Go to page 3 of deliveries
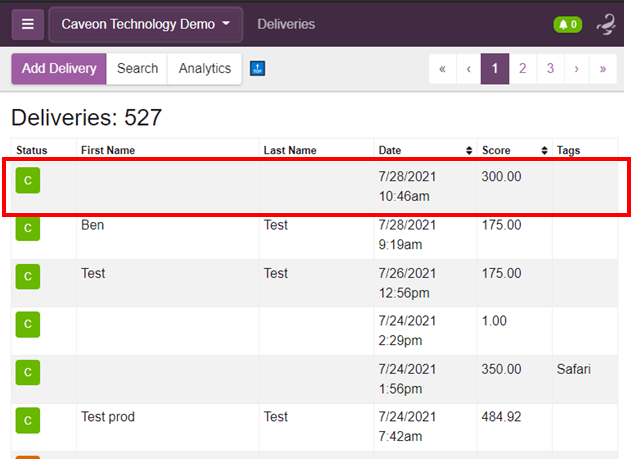 click(x=550, y=69)
